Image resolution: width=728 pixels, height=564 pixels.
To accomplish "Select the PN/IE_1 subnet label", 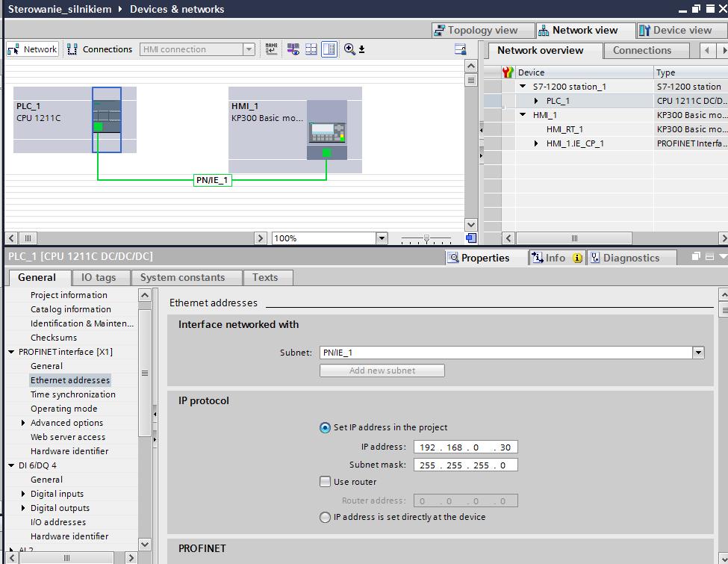I will tap(212, 180).
